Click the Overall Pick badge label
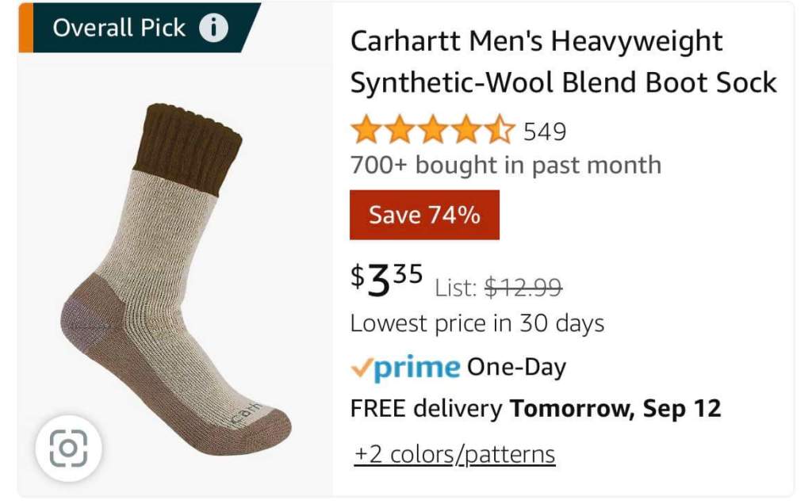The image size is (812, 504). tap(119, 29)
